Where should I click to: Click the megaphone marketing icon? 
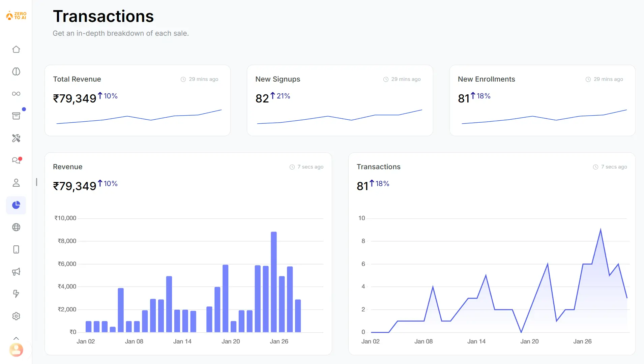coord(16,272)
